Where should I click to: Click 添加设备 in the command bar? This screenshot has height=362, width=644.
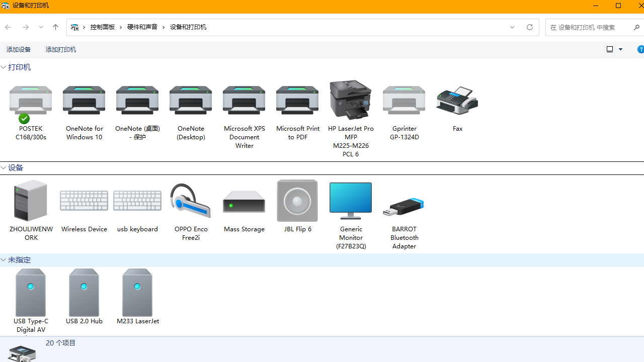click(x=19, y=49)
